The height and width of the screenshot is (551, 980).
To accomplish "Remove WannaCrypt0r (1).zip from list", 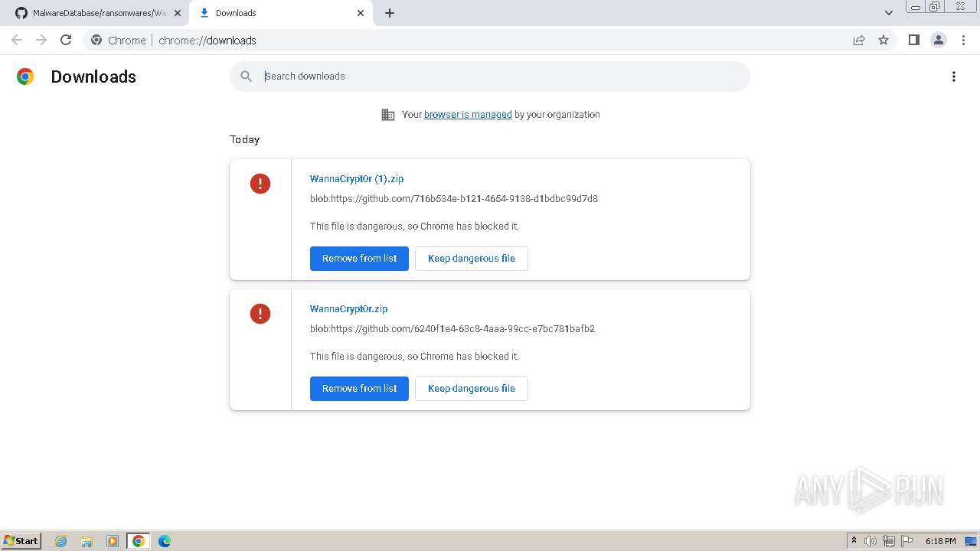I will (359, 259).
